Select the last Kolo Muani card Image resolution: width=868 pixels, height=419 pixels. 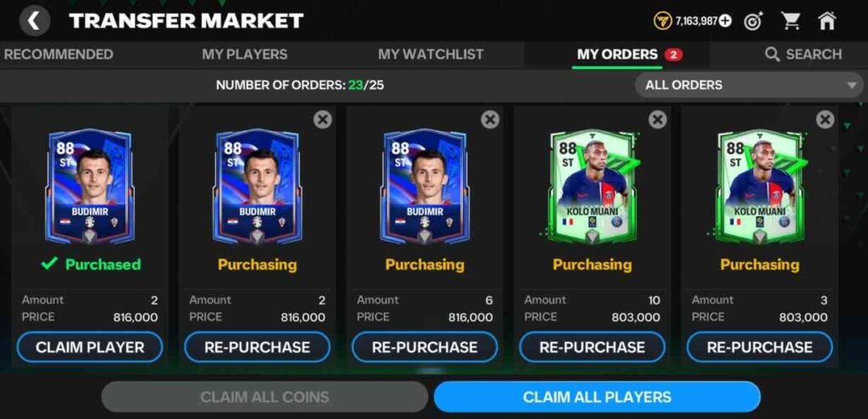[x=759, y=187]
